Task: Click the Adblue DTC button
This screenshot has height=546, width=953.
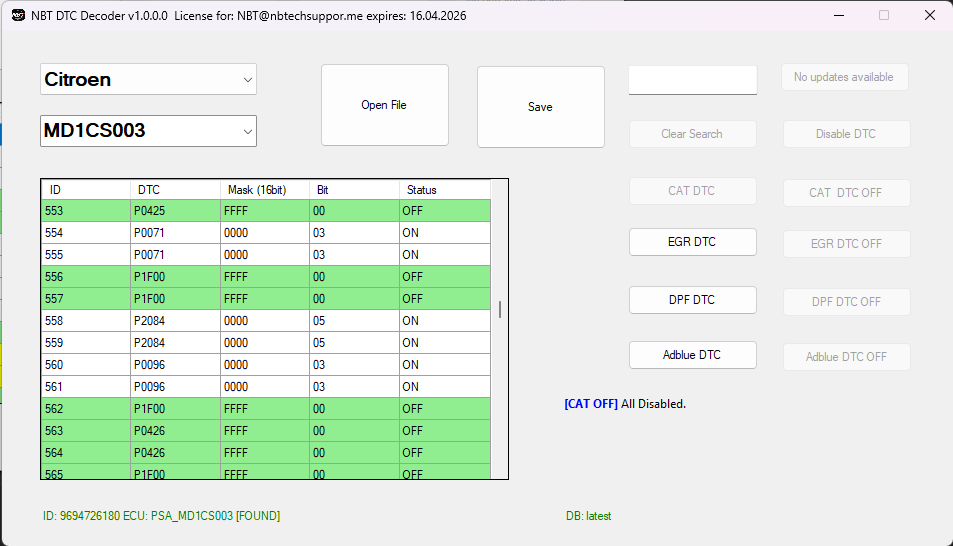Action: click(692, 355)
